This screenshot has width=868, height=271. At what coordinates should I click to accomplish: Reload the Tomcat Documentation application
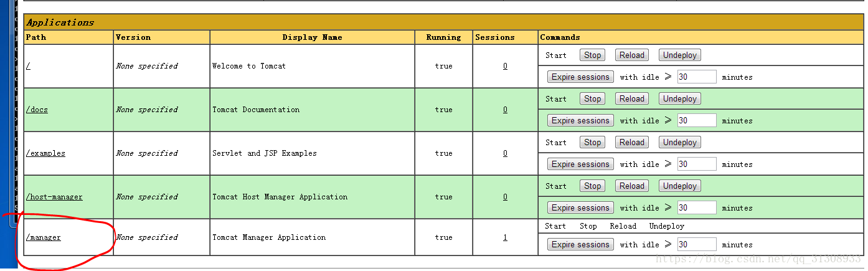(631, 98)
